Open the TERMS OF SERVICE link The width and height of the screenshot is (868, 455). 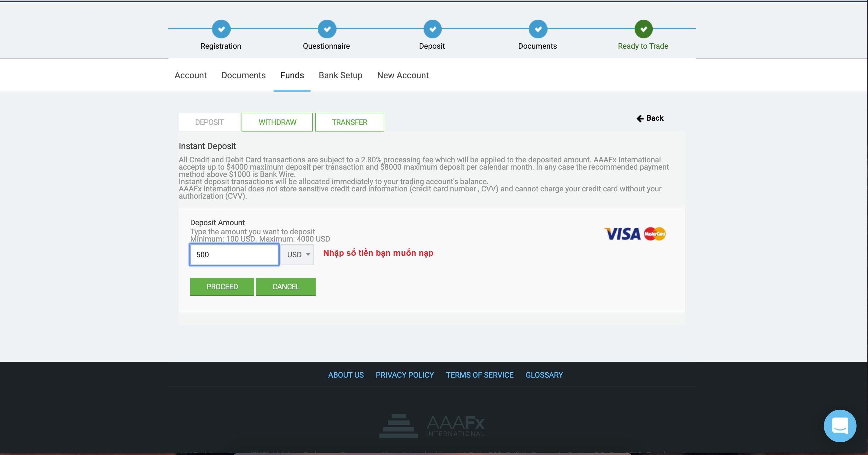(480, 374)
